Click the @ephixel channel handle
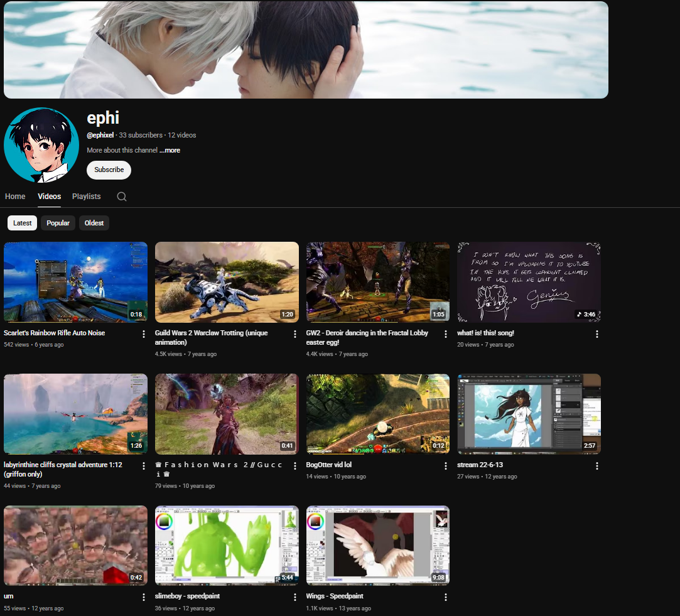 (100, 135)
